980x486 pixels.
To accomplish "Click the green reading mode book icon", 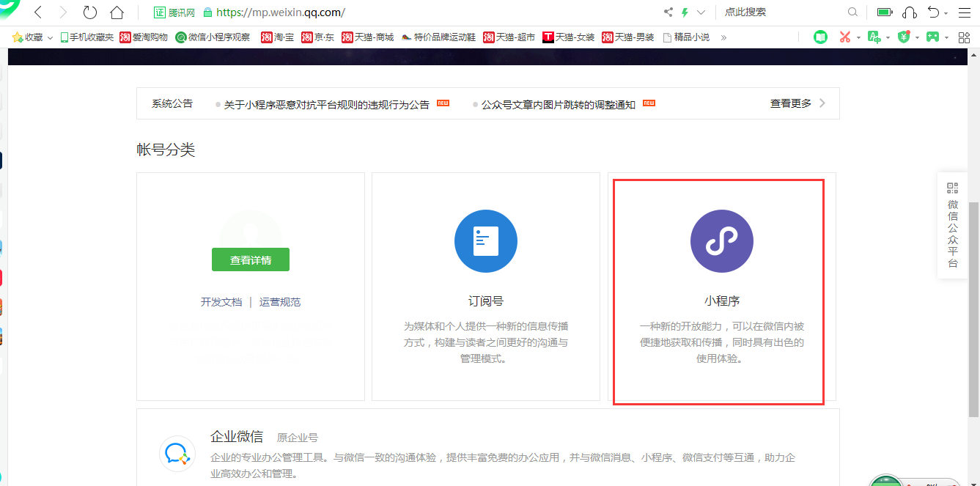I will [x=821, y=37].
